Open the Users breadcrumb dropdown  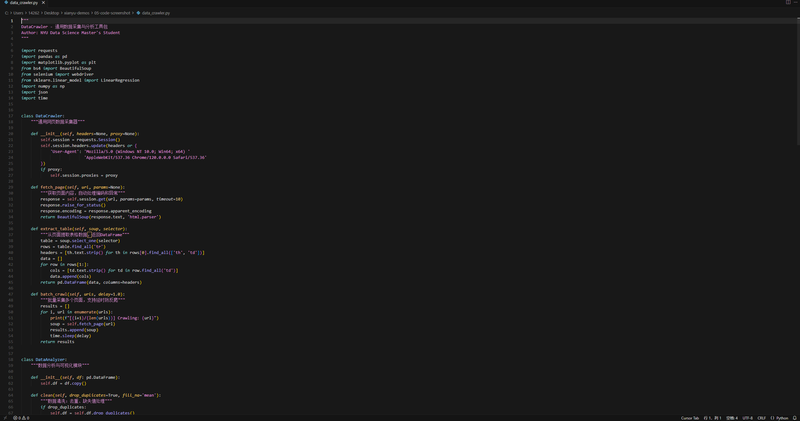click(19, 13)
